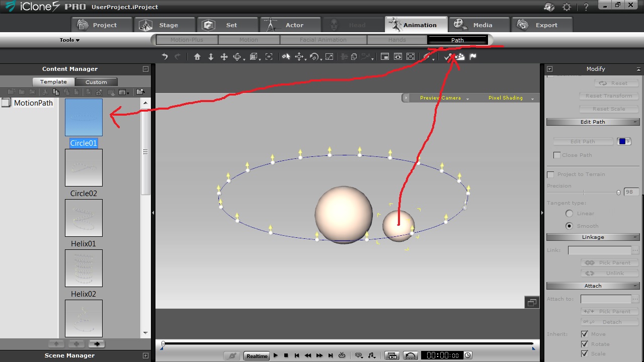Open the Stage tab

click(165, 25)
